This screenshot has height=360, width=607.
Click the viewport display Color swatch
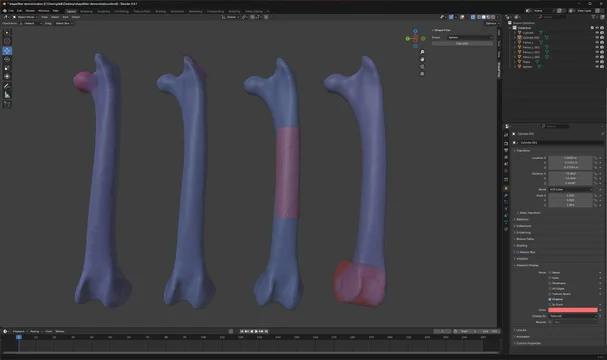pyautogui.click(x=573, y=310)
